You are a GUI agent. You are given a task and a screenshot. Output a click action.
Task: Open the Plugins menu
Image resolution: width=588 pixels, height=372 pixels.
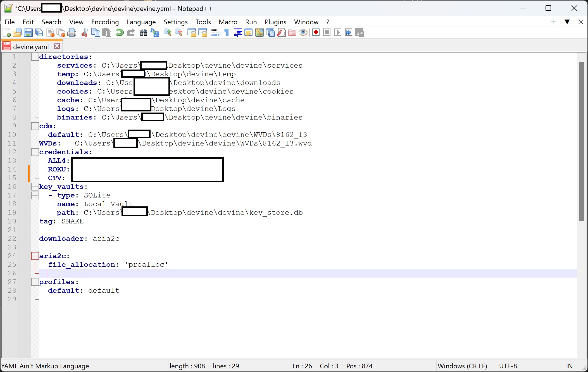(x=275, y=22)
